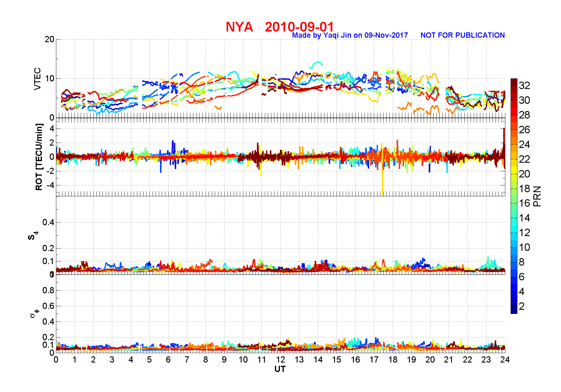Click the 'Made by Yaqi Jin on 09-Nov-2017' text
This screenshot has height=392, width=561.
coord(350,35)
